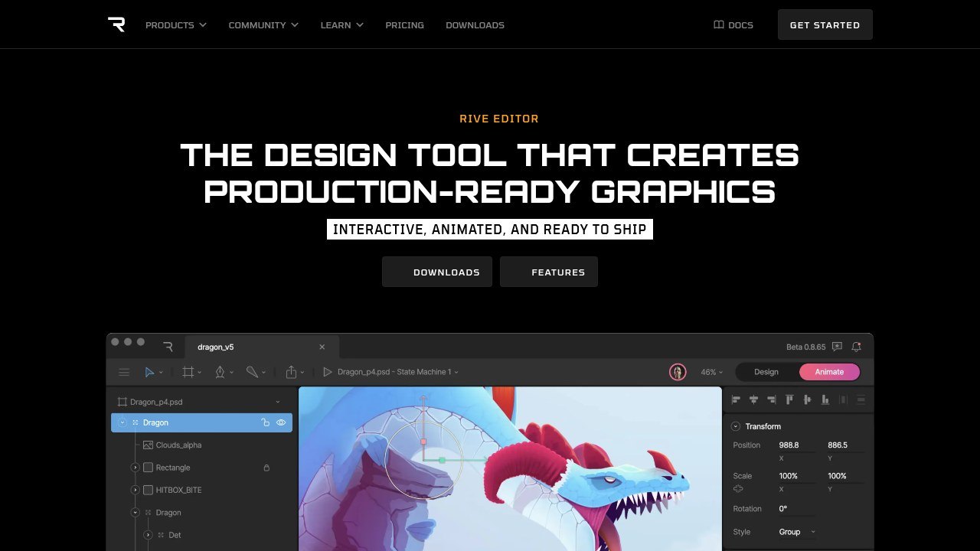Align selection to top edges
Screen dimensions: 980x551
(x=790, y=399)
